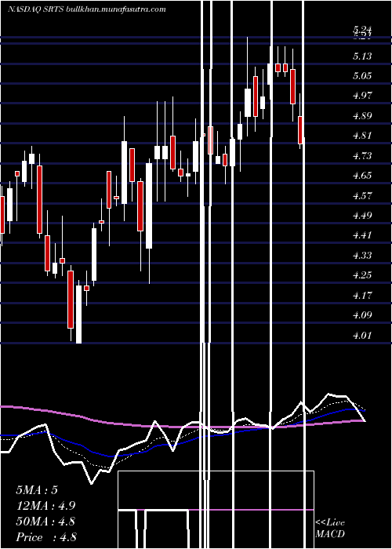392x549 pixels.
Task: Click the 4.65 price axis label
Action: [362, 175]
